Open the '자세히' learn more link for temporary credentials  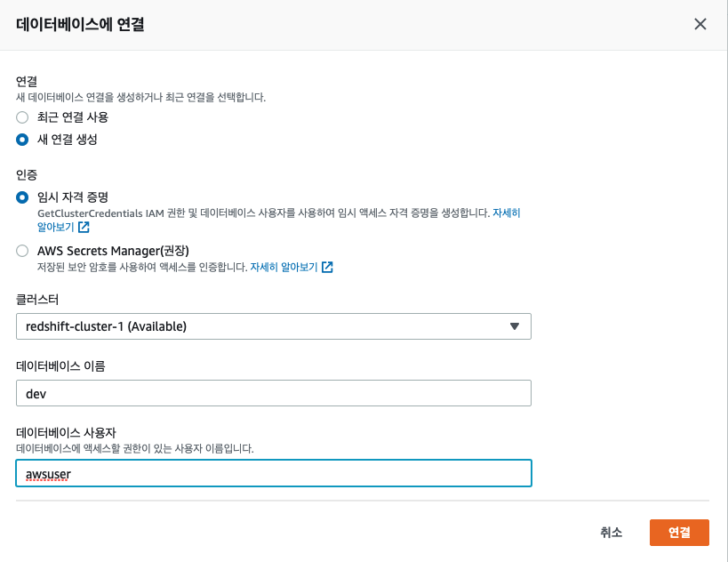point(506,213)
